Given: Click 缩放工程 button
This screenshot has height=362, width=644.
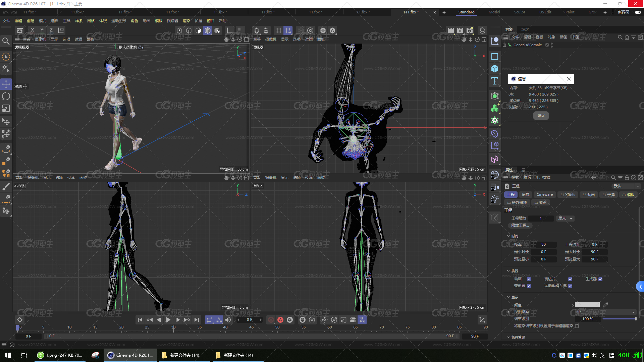Looking at the screenshot, I should (x=521, y=226).
